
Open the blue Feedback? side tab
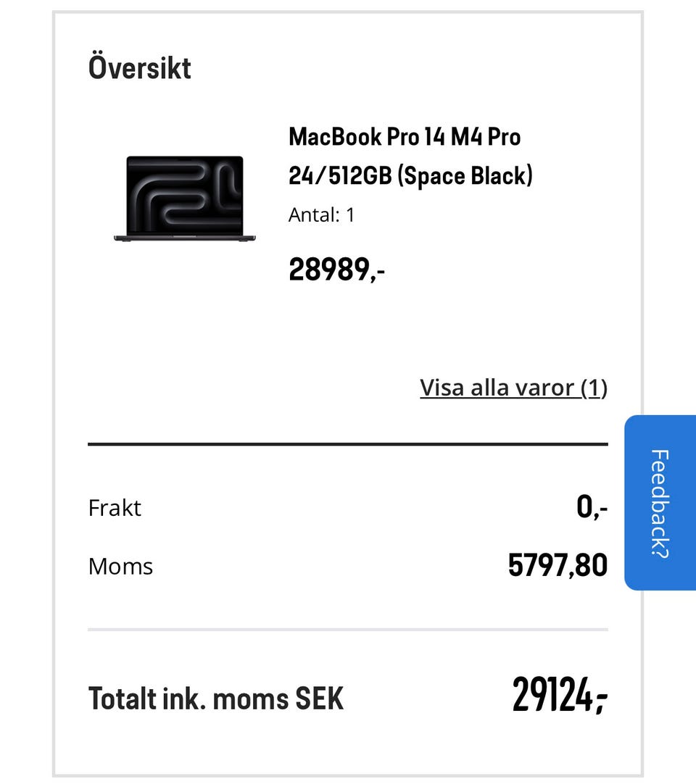click(x=659, y=502)
